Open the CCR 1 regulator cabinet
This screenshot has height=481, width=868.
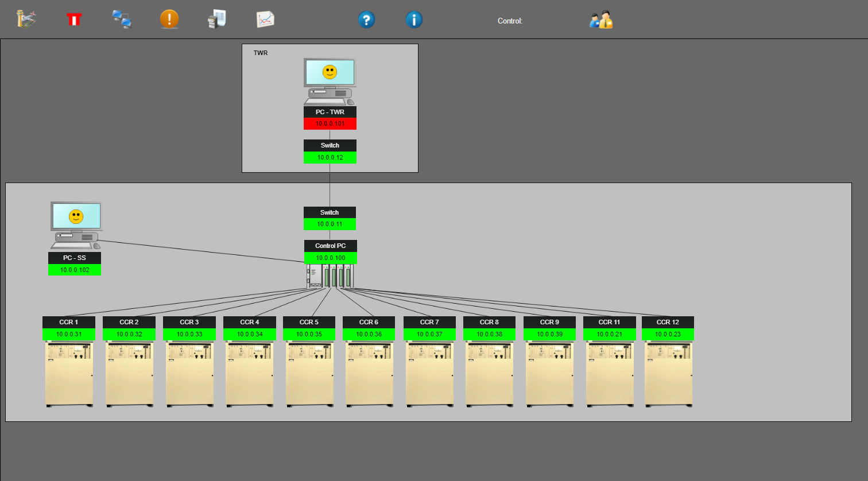tap(69, 374)
